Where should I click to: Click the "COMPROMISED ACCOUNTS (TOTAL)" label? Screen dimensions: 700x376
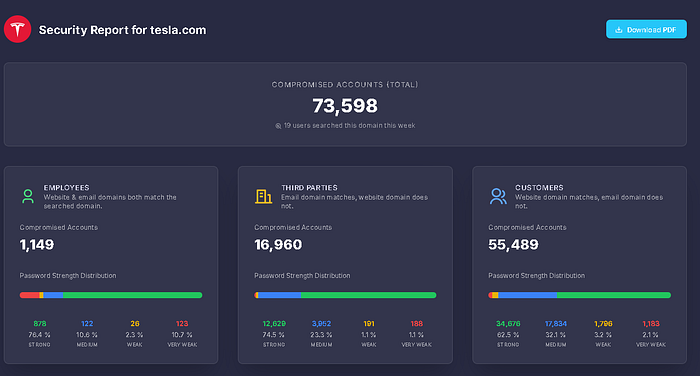[x=345, y=84]
